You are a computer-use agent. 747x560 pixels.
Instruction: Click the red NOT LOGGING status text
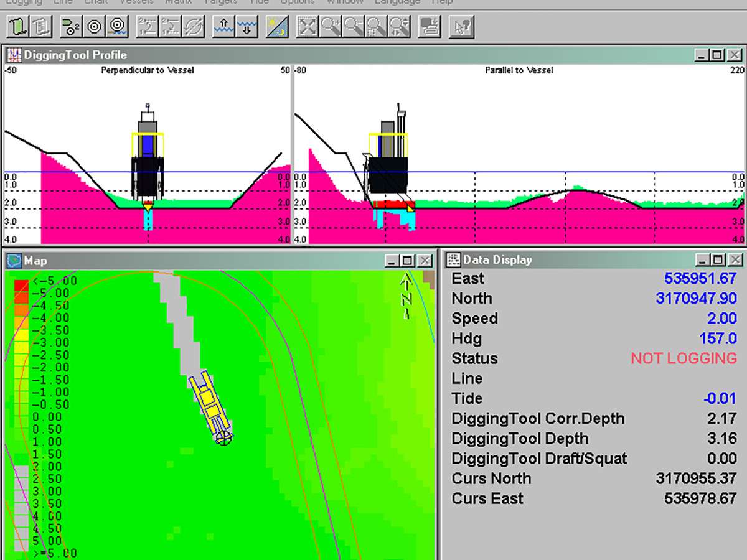(x=684, y=358)
